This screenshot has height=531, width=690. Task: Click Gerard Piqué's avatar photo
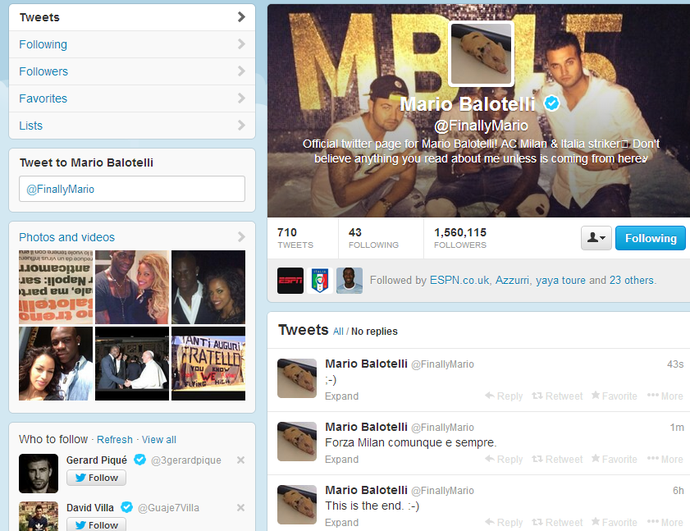coord(38,473)
